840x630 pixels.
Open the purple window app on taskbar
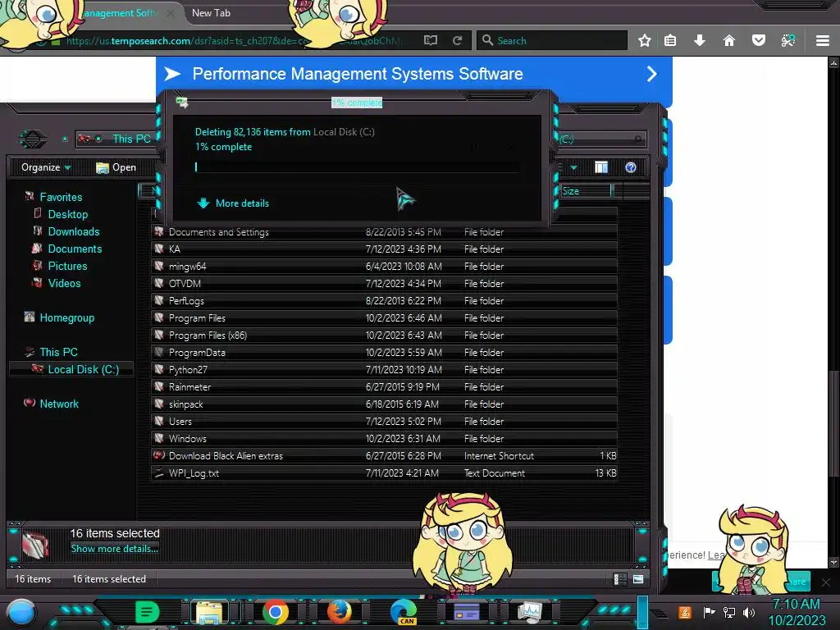(x=467, y=612)
